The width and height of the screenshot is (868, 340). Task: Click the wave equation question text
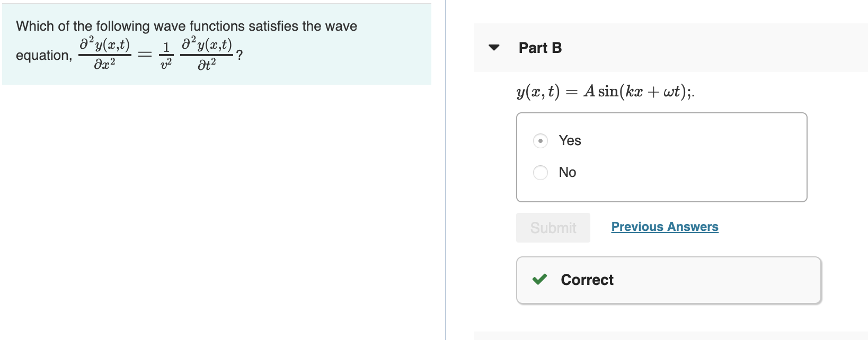click(x=185, y=42)
